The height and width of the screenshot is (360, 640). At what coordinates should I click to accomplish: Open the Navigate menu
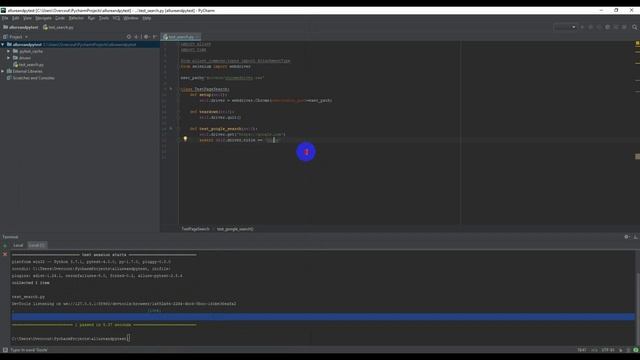tap(43, 18)
